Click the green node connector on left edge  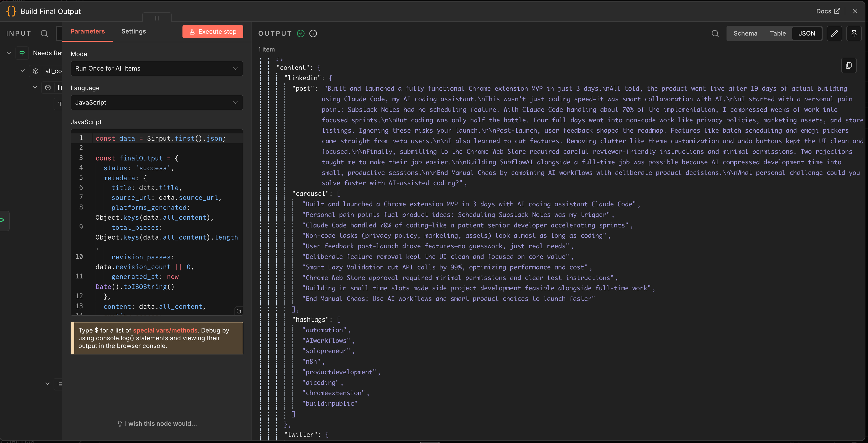click(3, 220)
